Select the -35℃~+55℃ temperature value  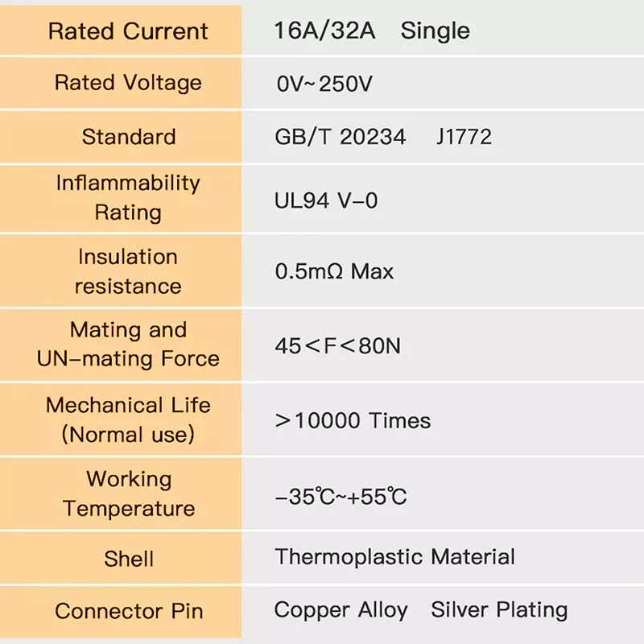[341, 497]
